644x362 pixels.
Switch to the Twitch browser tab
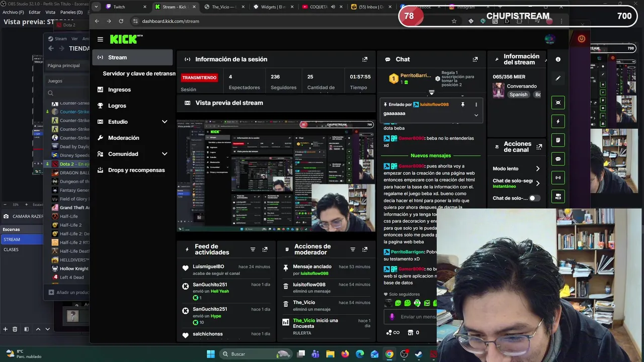(x=126, y=7)
